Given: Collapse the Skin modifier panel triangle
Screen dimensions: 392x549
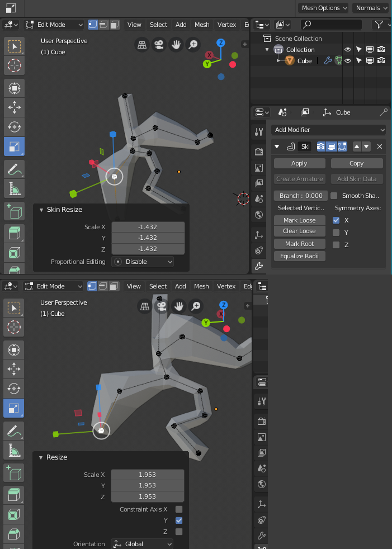Looking at the screenshot, I should point(277,146).
